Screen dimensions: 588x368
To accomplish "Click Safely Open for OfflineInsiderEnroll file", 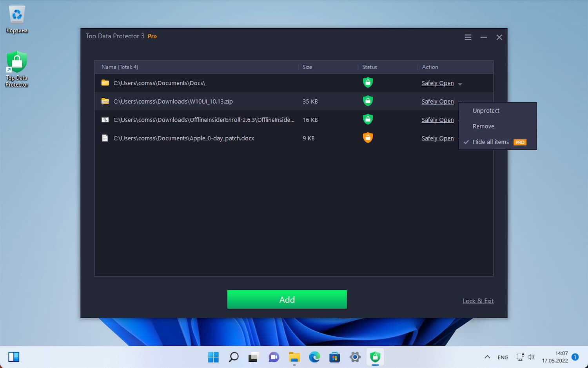I will coord(437,120).
